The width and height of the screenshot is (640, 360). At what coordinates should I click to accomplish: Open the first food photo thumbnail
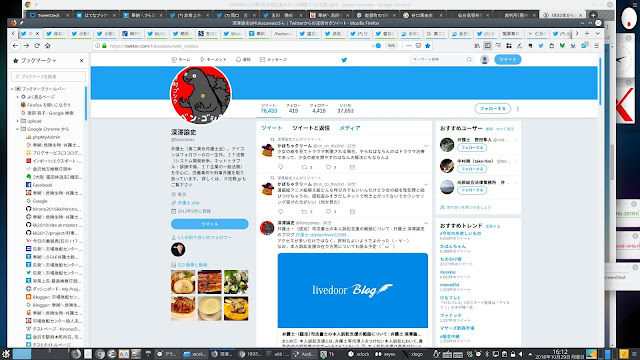[183, 282]
